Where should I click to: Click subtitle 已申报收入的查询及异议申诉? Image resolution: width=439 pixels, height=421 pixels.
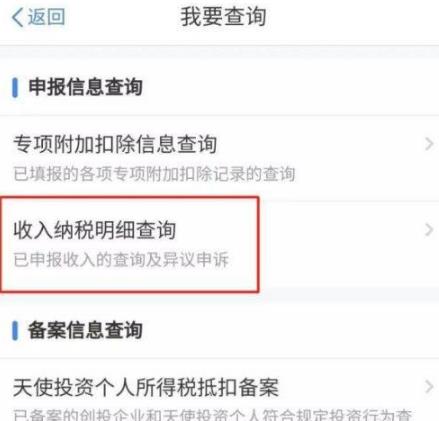pyautogui.click(x=121, y=259)
